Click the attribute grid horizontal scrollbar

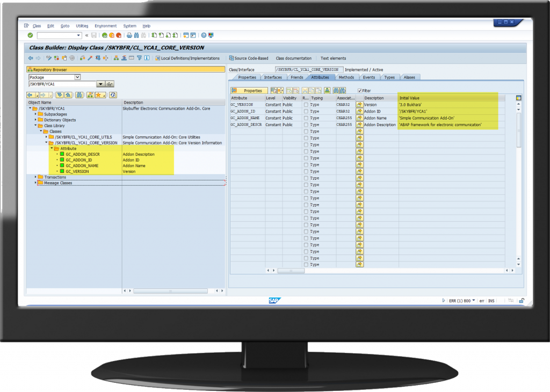click(x=291, y=270)
